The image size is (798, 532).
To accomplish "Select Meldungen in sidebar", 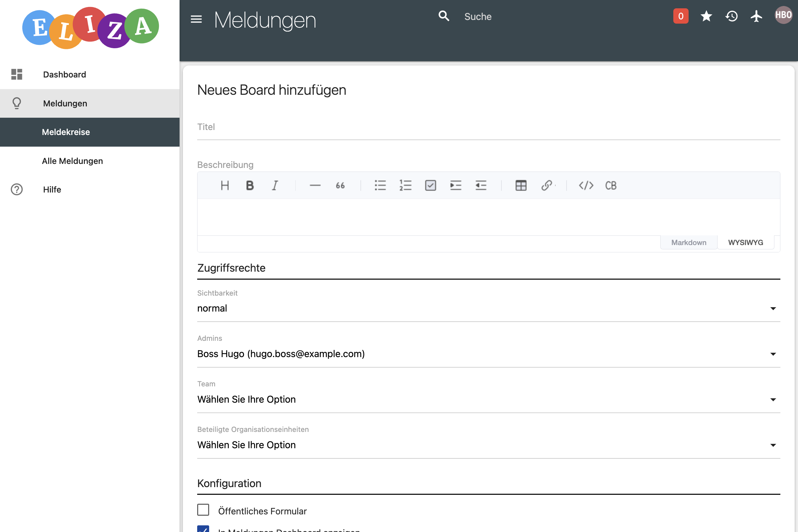I will (x=89, y=103).
